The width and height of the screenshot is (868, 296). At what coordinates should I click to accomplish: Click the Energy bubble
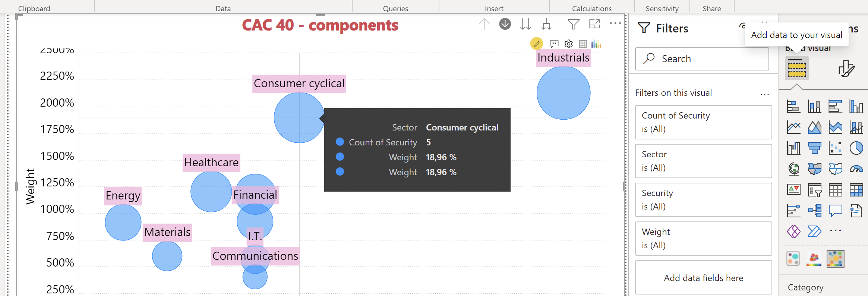point(123,222)
